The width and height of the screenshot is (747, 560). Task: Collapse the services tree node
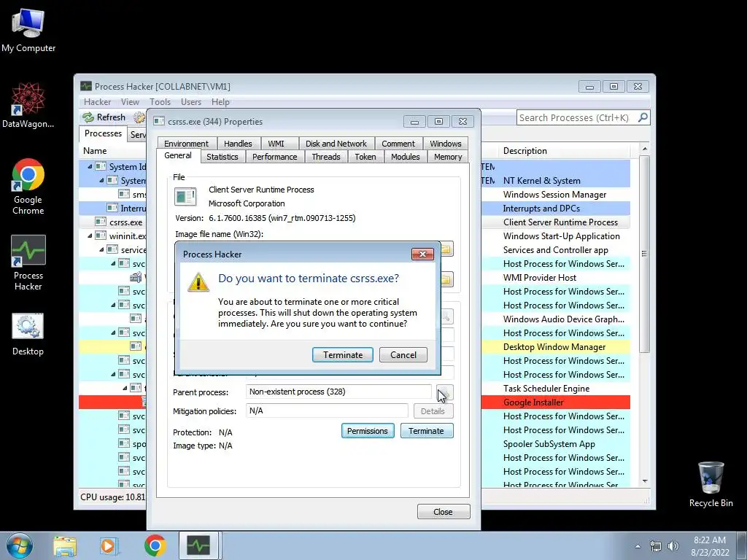click(x=101, y=249)
